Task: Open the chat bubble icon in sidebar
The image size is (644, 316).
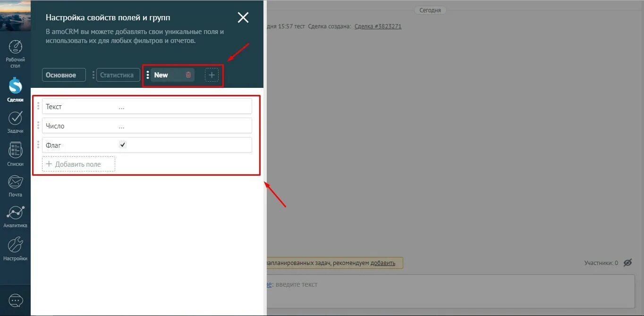Action: (x=16, y=300)
